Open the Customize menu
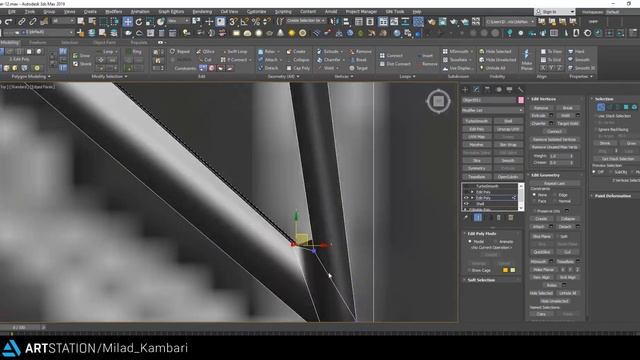This screenshot has height=360, width=640. pos(256,12)
